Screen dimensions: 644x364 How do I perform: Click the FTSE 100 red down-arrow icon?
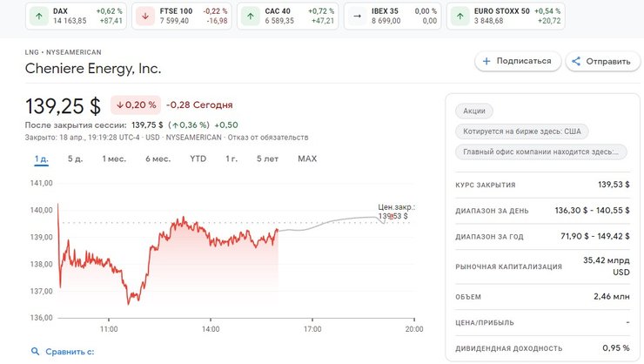tap(145, 15)
